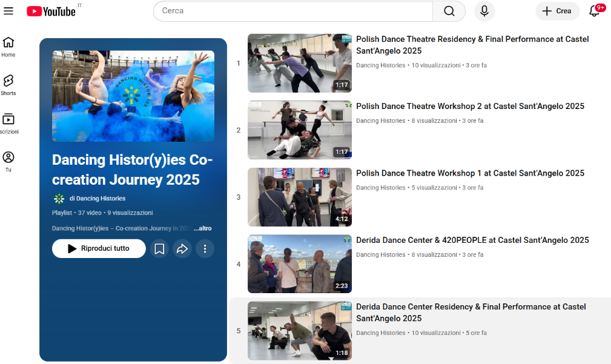This screenshot has height=364, width=611.
Task: Open Polish Dance Theatre Workshop 2 thumbnail
Action: pyautogui.click(x=299, y=130)
